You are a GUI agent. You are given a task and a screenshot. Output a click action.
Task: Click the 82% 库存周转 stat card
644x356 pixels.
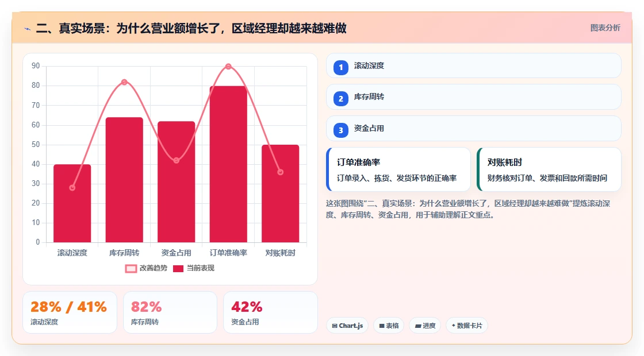coord(170,312)
